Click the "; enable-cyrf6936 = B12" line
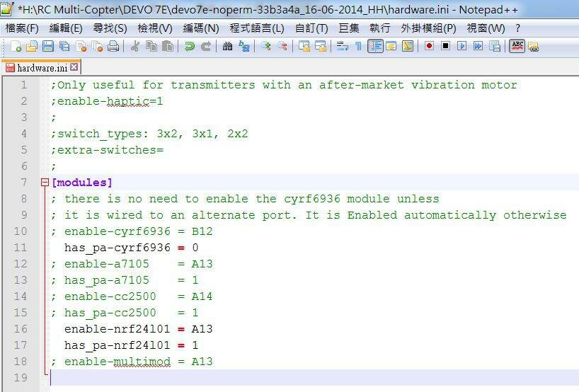The image size is (579, 392). point(132,231)
